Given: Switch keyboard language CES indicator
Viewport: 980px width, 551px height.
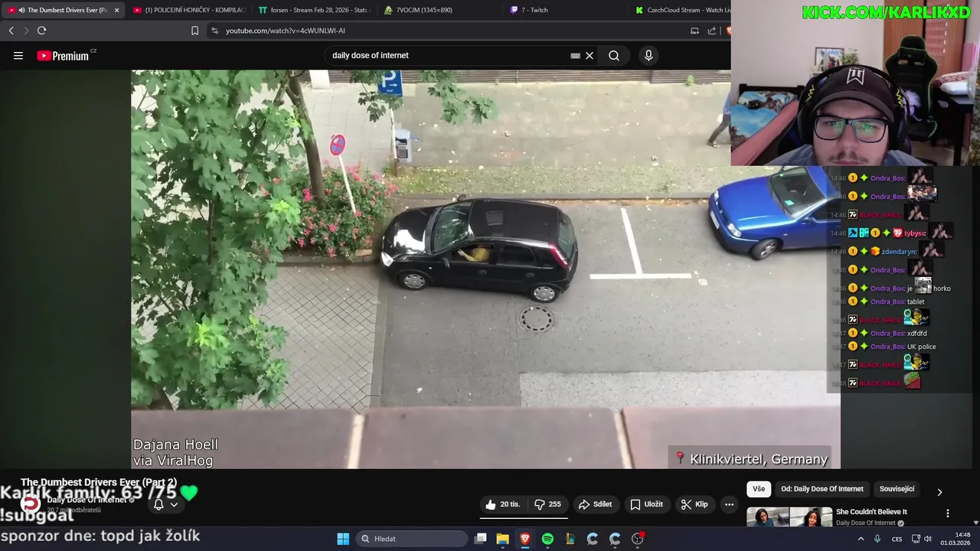Looking at the screenshot, I should [x=897, y=539].
